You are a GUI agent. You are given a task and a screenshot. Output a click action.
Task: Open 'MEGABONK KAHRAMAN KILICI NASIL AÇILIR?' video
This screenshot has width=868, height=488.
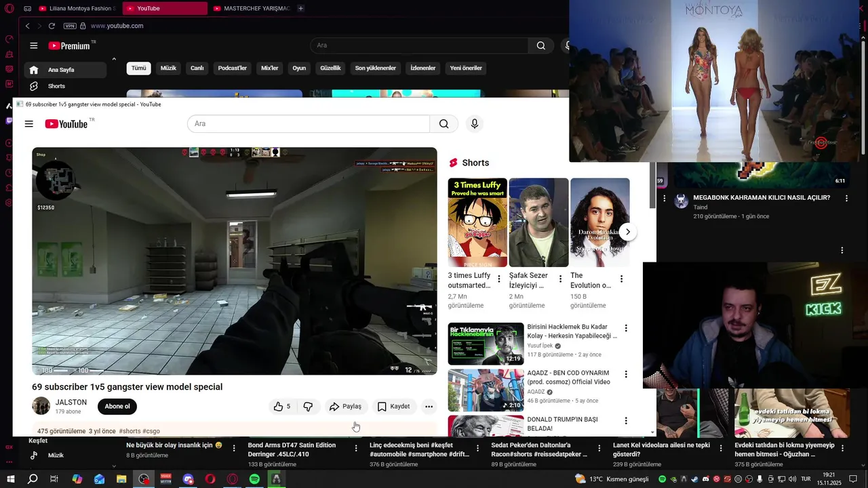coord(762,198)
